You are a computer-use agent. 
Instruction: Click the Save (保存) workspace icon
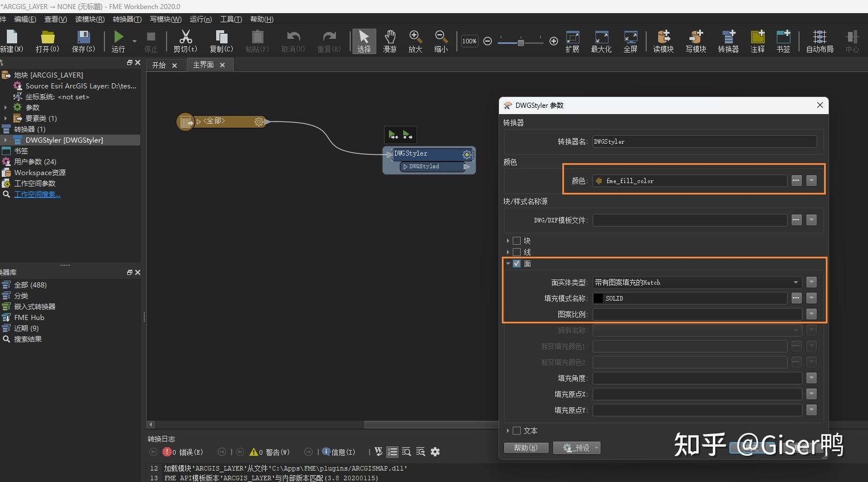coord(83,38)
